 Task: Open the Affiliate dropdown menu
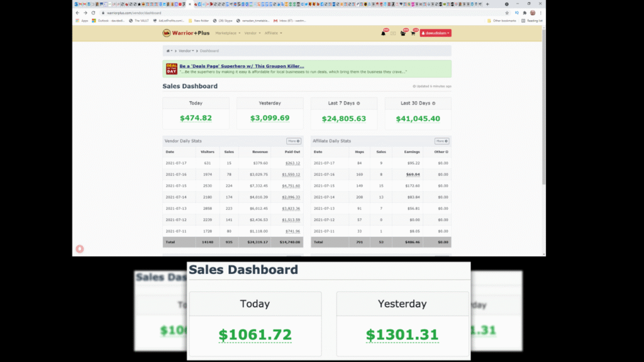pyautogui.click(x=273, y=33)
